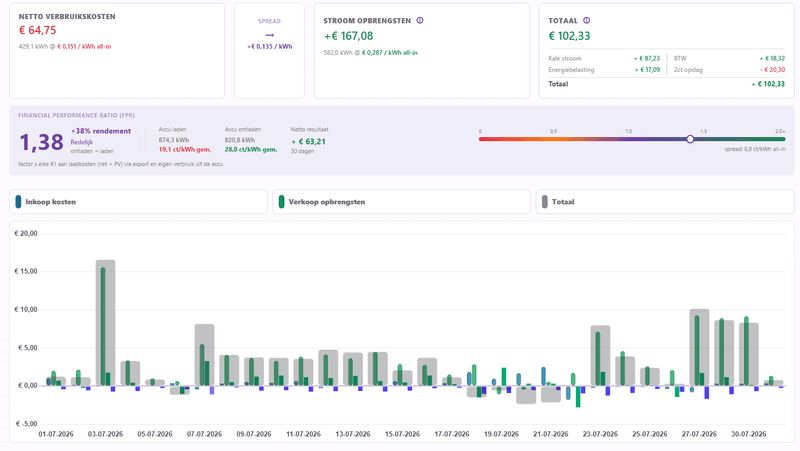Viewport: 800px width, 451px height.
Task: Click the € 20,00 y-axis label
Action: tap(26, 234)
